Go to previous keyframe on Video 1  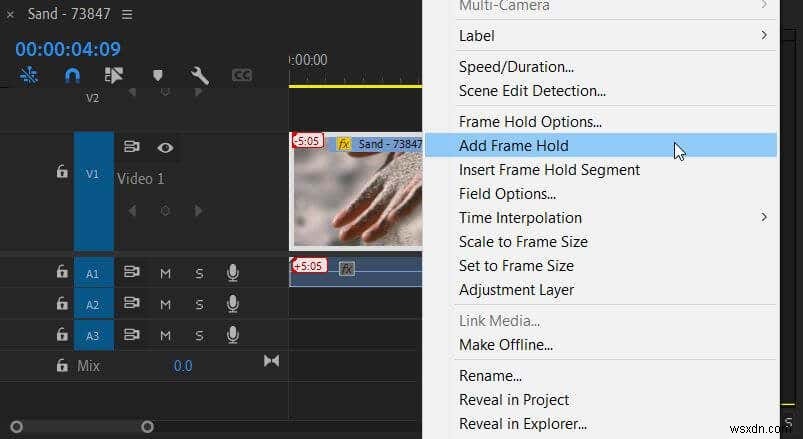(132, 211)
